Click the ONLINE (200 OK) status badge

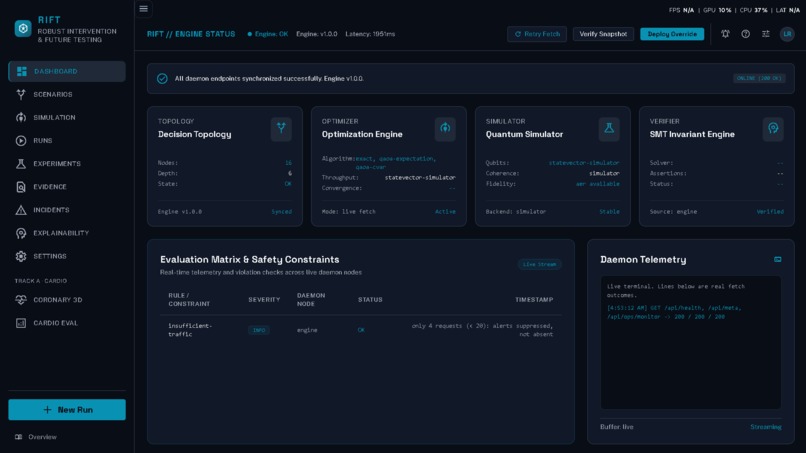[759, 78]
